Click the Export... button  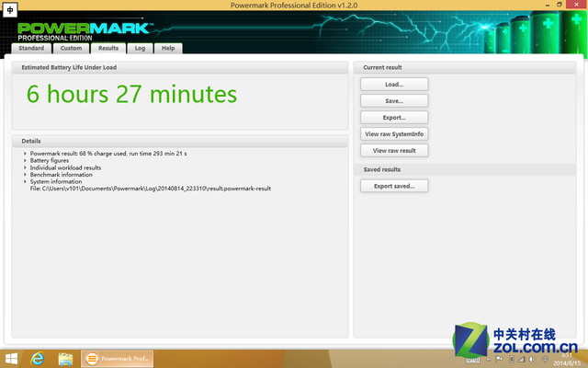[x=394, y=118]
